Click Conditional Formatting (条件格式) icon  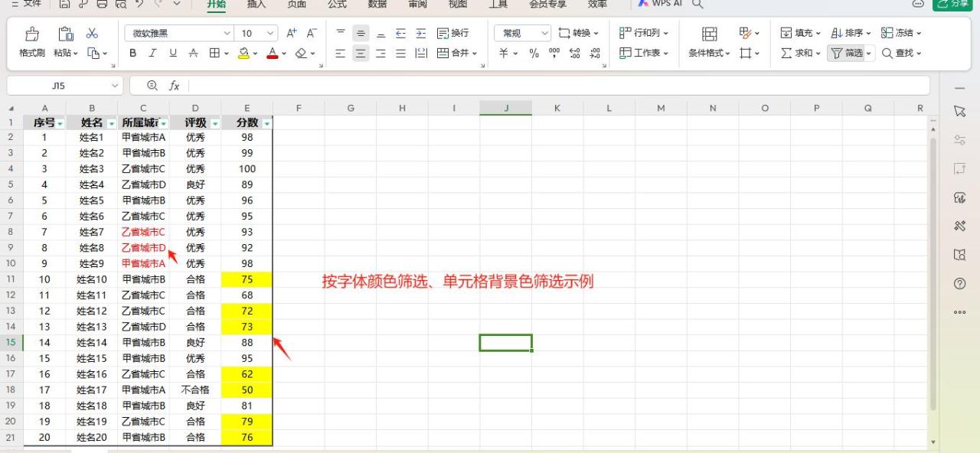[x=710, y=34]
